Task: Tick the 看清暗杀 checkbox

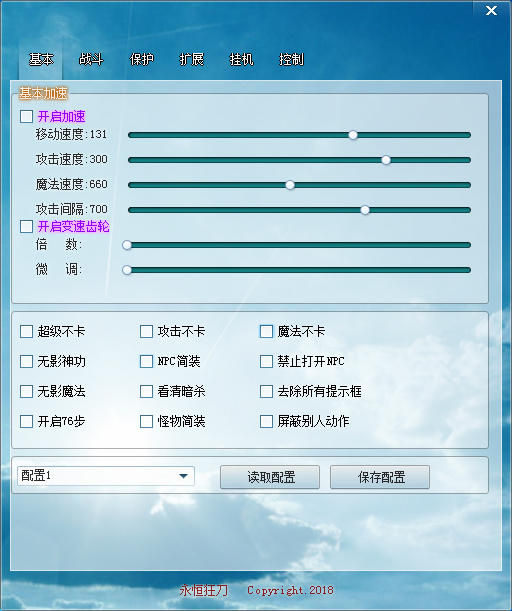Action: tap(146, 392)
